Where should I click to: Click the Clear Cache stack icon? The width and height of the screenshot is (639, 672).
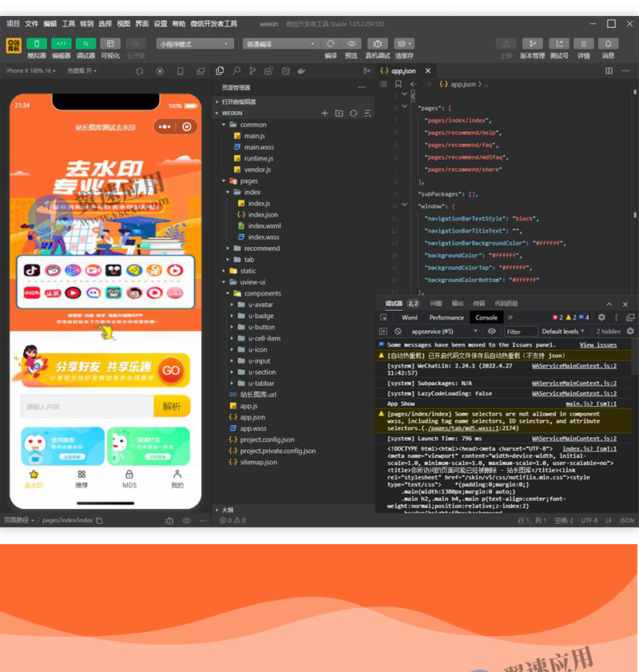pyautogui.click(x=404, y=44)
